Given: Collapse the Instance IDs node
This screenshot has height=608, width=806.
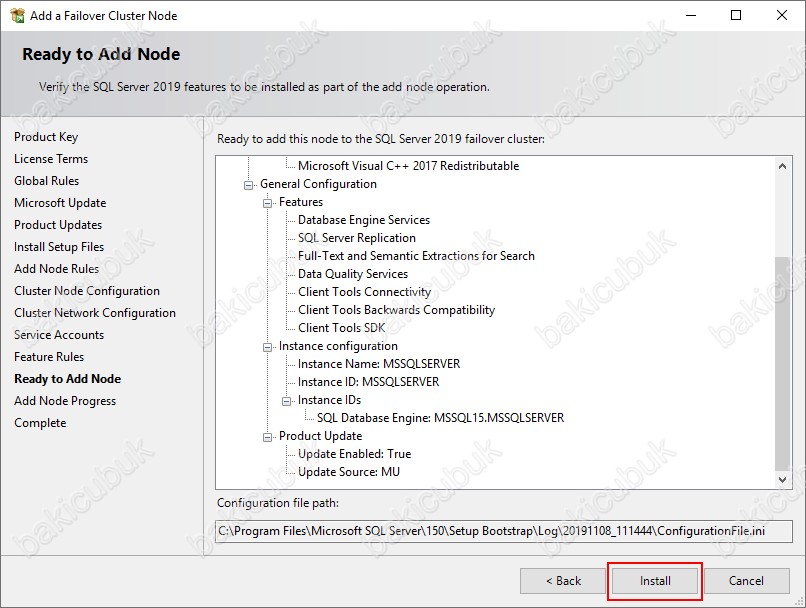Looking at the screenshot, I should tap(286, 401).
